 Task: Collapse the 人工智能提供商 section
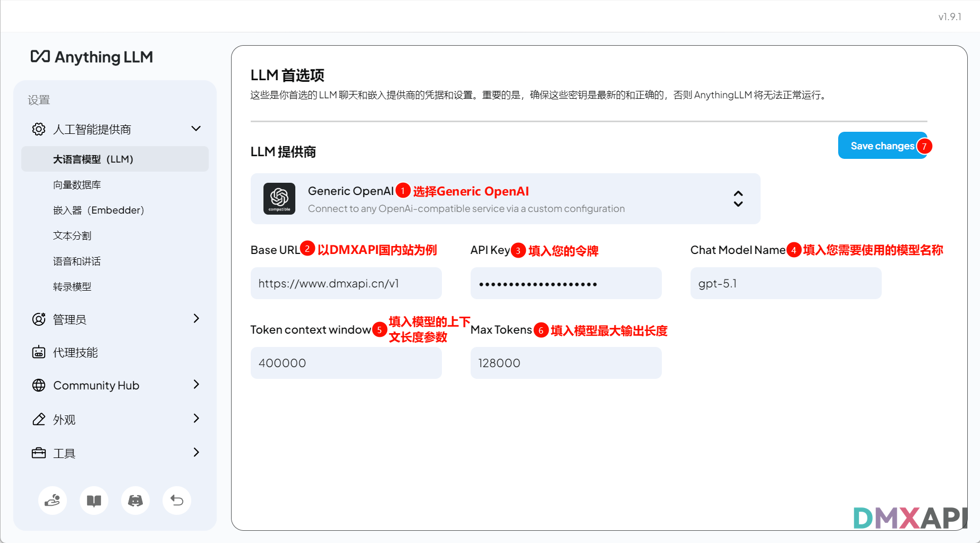[196, 129]
